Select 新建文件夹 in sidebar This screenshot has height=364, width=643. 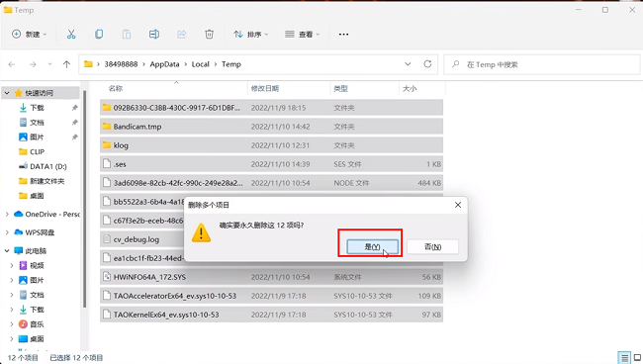pyautogui.click(x=46, y=181)
